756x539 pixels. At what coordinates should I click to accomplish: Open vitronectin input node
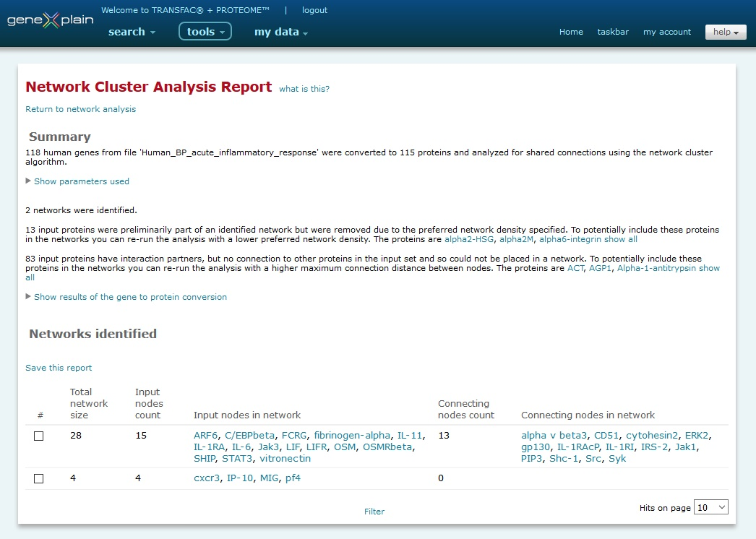[x=285, y=459]
